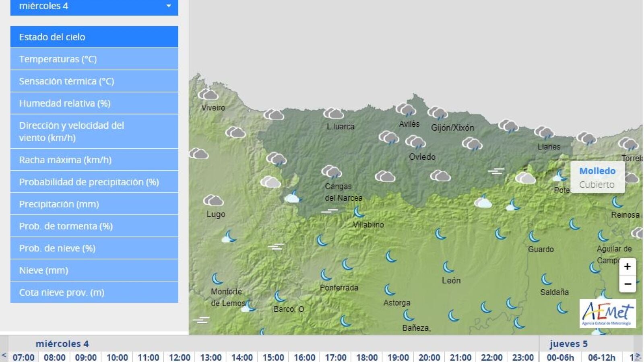Switch to Prob. de tormenta (%) view
The image size is (644, 362).
pos(94,226)
